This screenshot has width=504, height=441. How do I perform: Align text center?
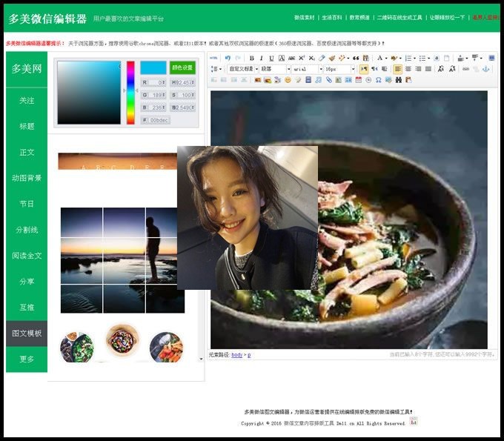point(408,69)
